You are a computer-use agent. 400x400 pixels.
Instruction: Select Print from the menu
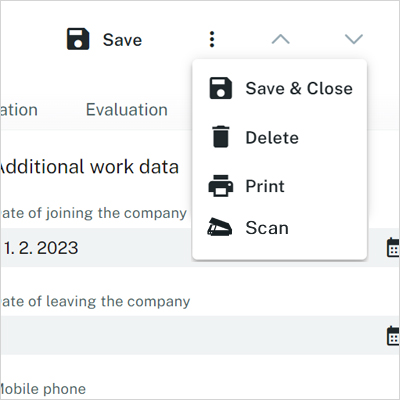[280, 186]
